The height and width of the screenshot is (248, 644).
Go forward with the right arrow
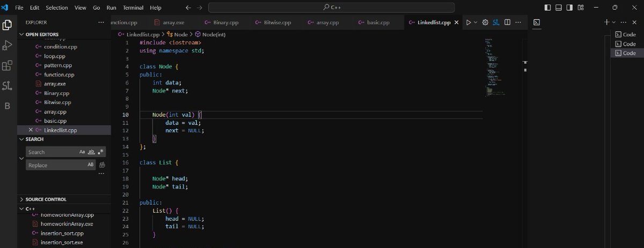tap(200, 8)
